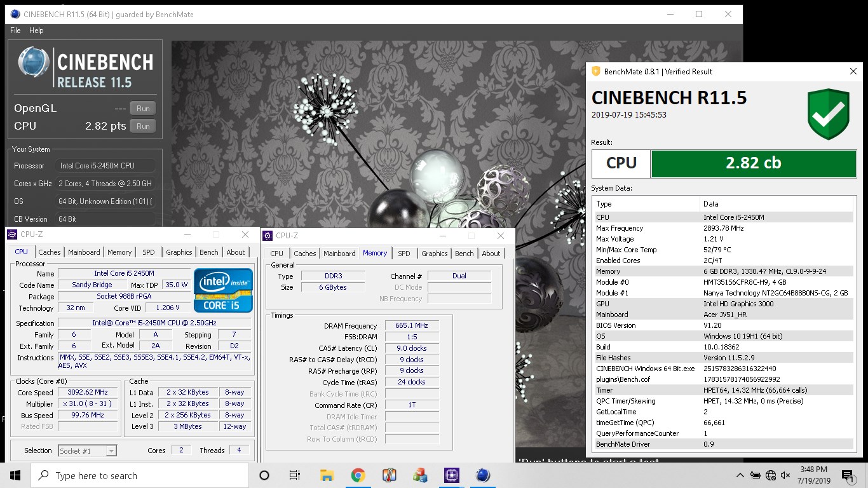Click the Processor Intel Core i5-2450M field
The image size is (868, 488).
click(x=106, y=166)
